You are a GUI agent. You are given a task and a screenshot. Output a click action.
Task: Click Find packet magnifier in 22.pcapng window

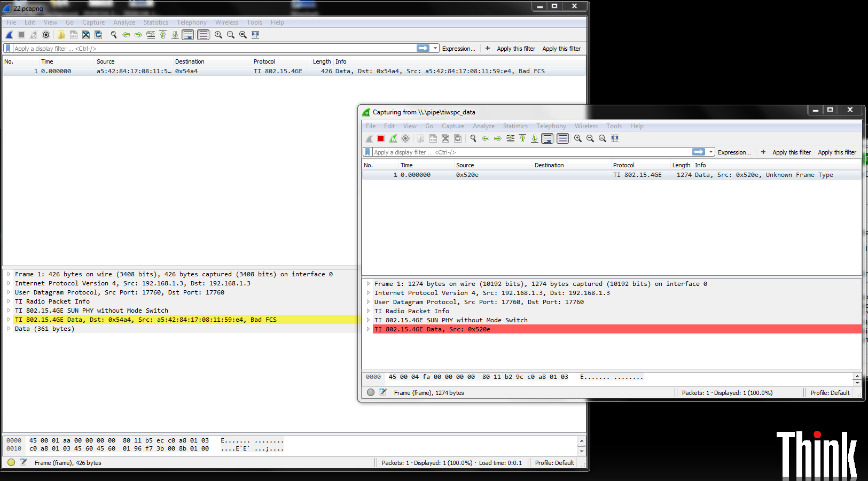tap(114, 35)
